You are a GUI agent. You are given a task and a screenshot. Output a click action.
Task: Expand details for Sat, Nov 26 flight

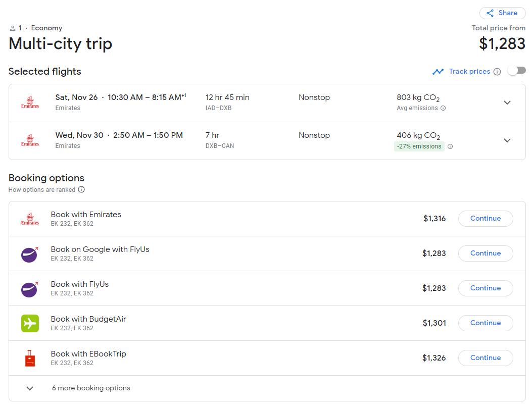pos(507,103)
